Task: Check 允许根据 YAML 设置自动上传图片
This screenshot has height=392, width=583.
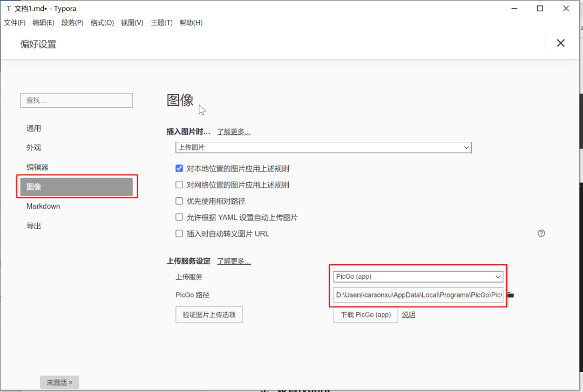Action: click(x=179, y=217)
